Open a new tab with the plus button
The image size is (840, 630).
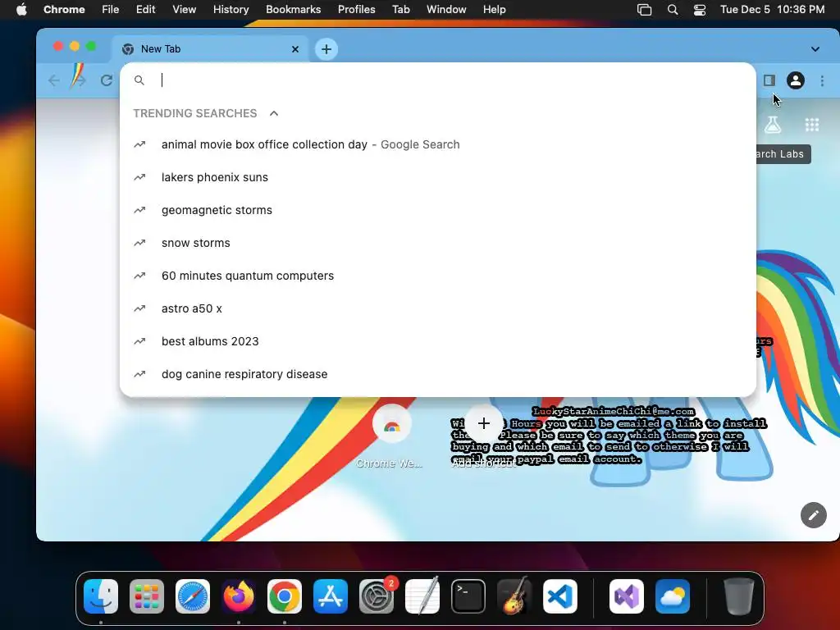point(326,49)
